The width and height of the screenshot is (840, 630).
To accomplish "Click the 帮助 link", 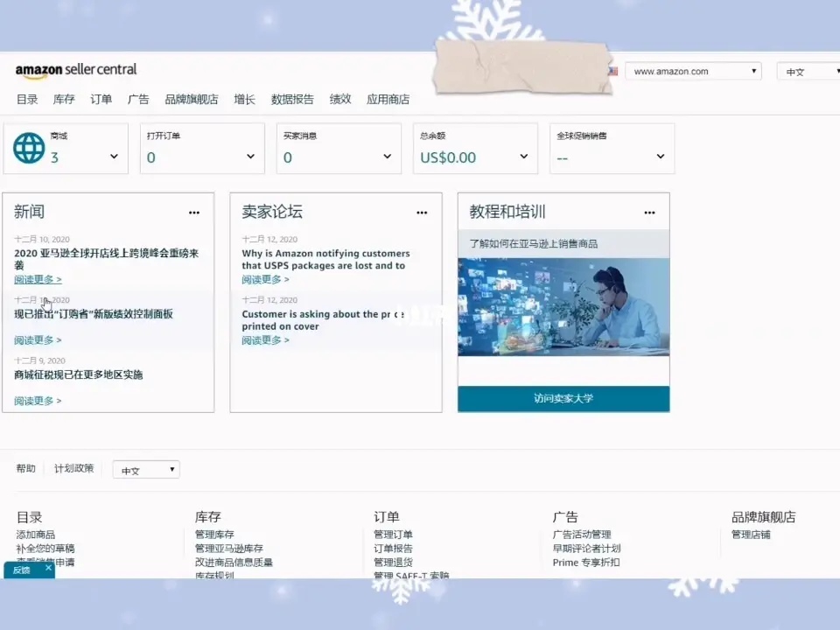I will [26, 468].
